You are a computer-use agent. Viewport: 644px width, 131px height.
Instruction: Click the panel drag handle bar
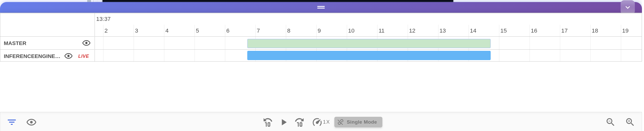321,7
